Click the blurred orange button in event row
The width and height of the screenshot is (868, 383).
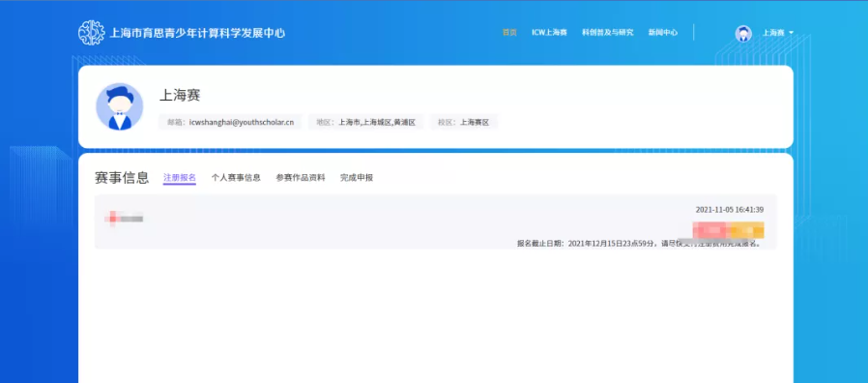pos(746,229)
